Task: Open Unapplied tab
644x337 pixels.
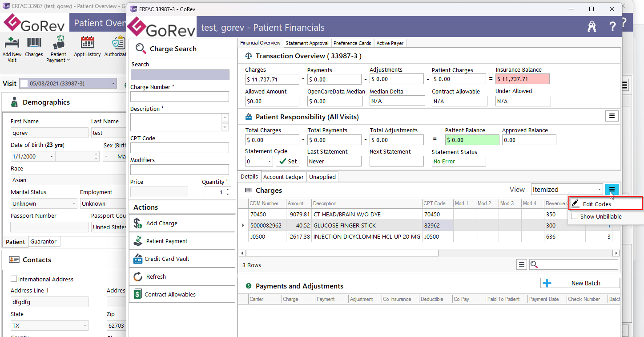Action: coord(322,177)
